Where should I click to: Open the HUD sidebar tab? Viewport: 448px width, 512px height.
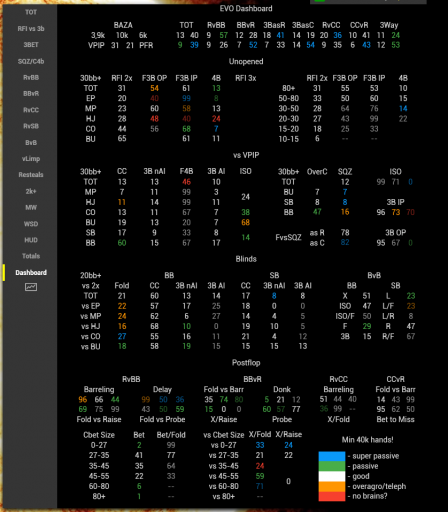pyautogui.click(x=31, y=240)
